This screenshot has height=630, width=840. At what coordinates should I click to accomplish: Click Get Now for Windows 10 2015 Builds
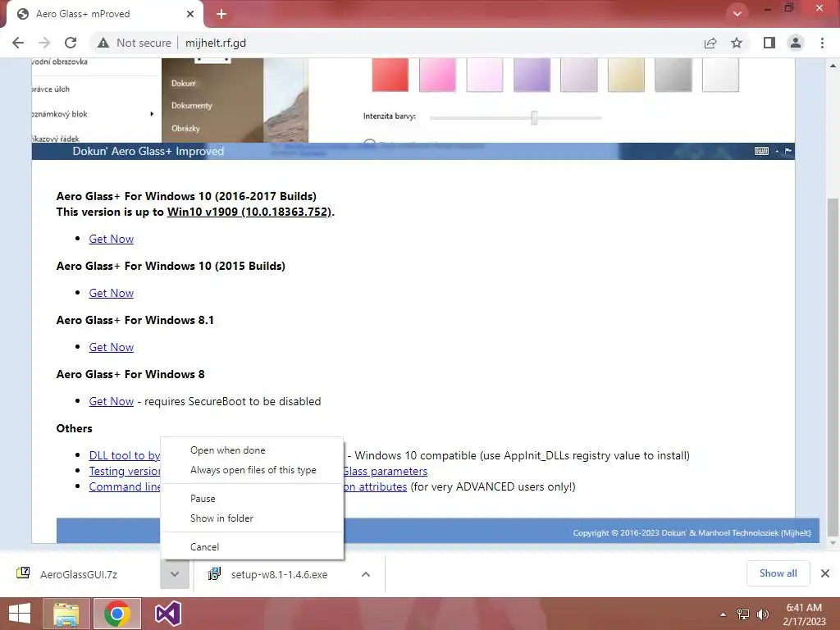111,293
